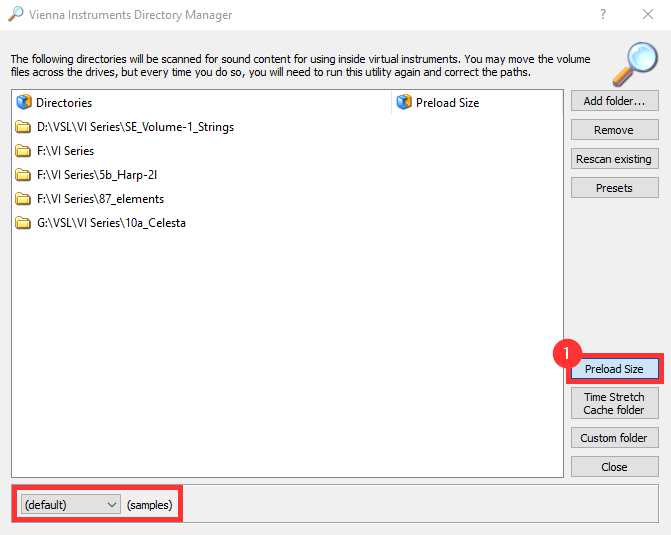Click folder icon of SE_Volume-1_Strings
This screenshot has height=535, width=671.
click(x=23, y=127)
